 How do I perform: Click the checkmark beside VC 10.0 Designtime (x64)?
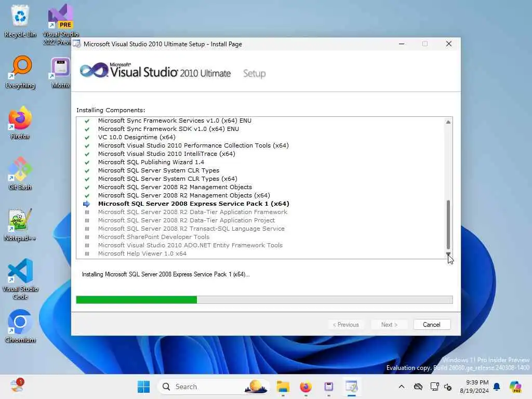[x=87, y=137]
